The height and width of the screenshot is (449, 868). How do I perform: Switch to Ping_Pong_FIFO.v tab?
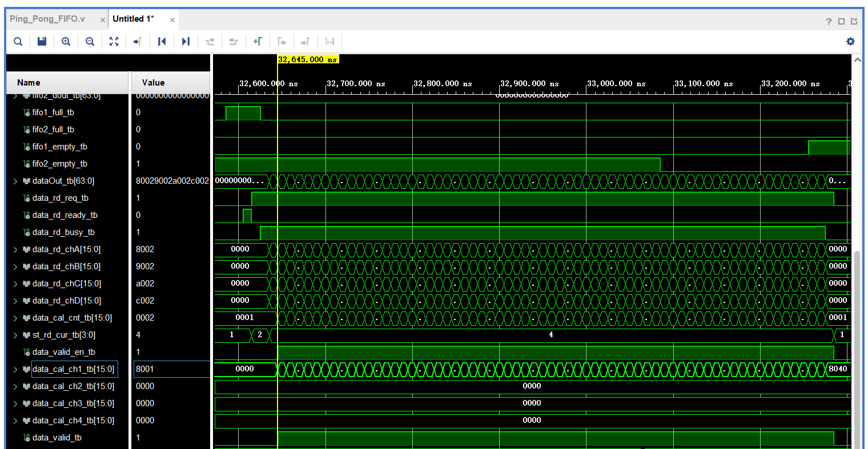47,19
